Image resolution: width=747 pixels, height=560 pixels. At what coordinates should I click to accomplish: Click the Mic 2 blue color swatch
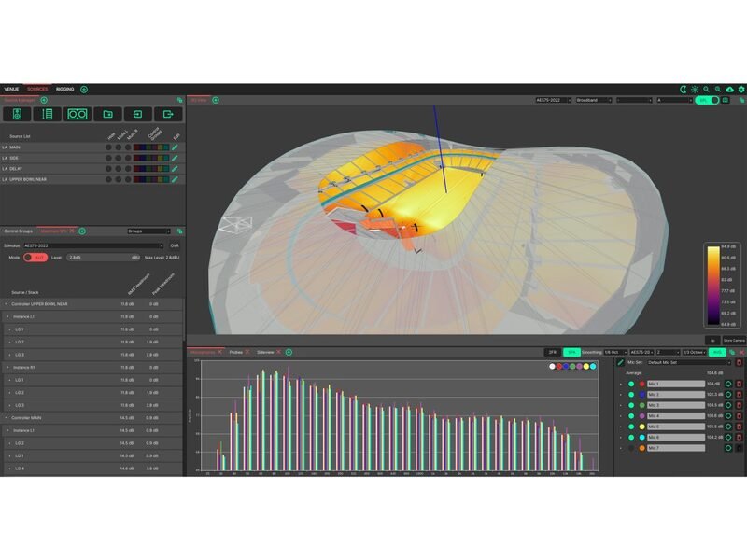642,395
